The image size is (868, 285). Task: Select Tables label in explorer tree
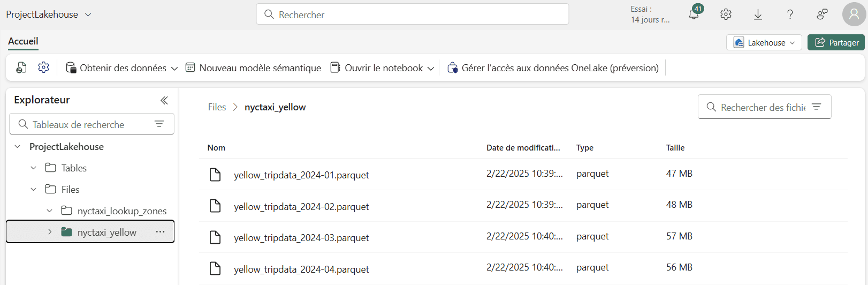tap(74, 168)
